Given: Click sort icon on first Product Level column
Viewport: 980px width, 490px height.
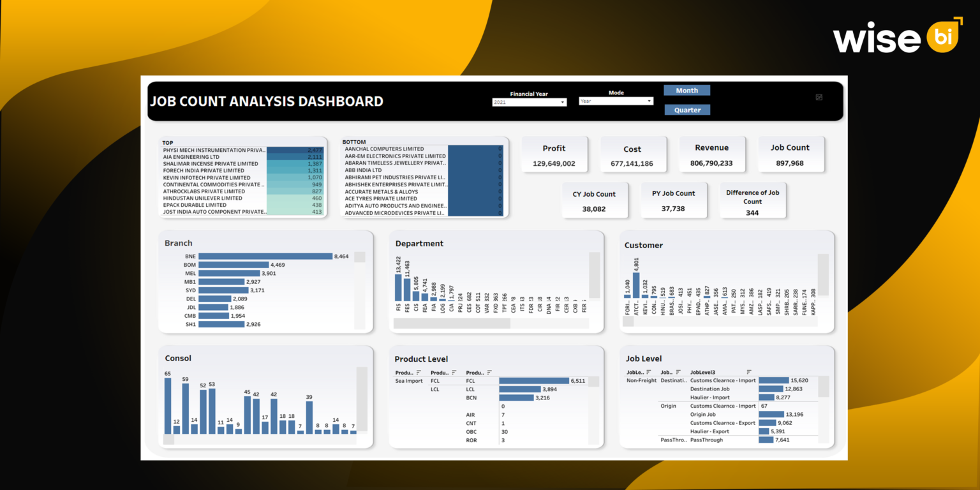Looking at the screenshot, I should click(x=418, y=373).
